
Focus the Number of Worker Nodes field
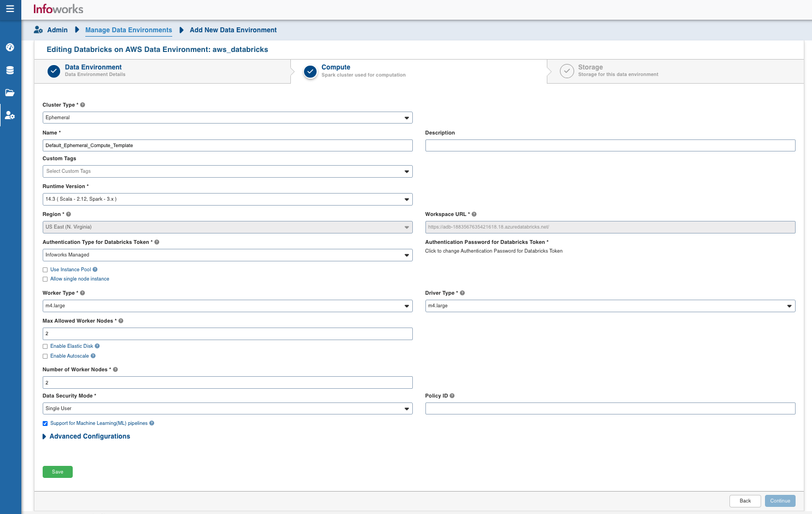coord(227,383)
